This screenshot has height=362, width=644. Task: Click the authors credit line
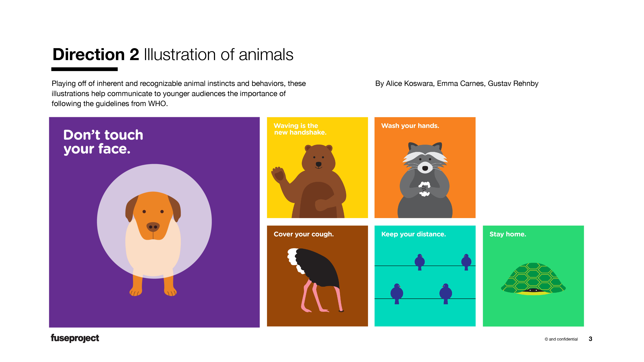457,84
